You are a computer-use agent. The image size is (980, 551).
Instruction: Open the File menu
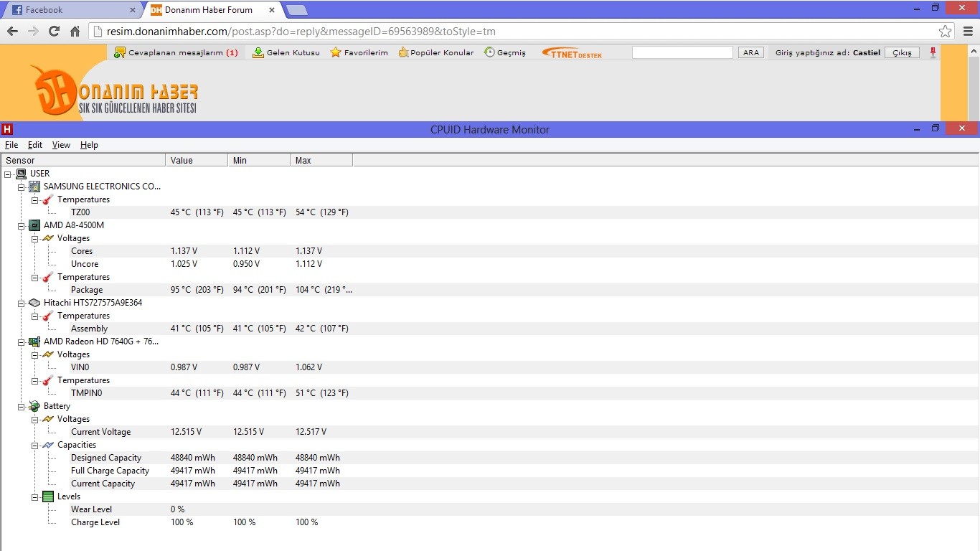(11, 145)
